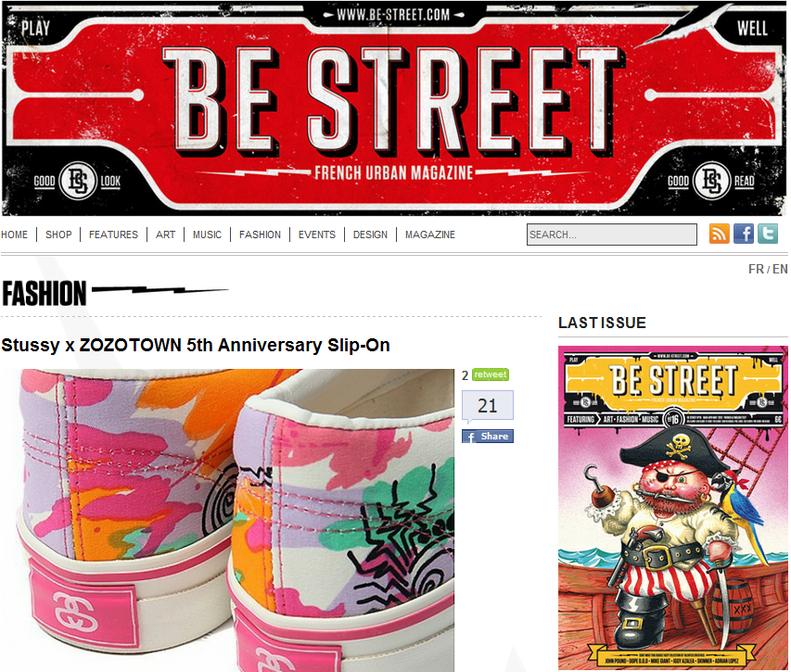Share the article on Facebook
The image size is (791, 672).
coord(488,436)
